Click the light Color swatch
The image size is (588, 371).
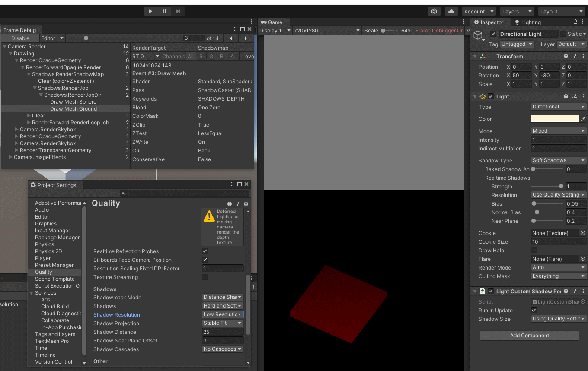click(555, 119)
